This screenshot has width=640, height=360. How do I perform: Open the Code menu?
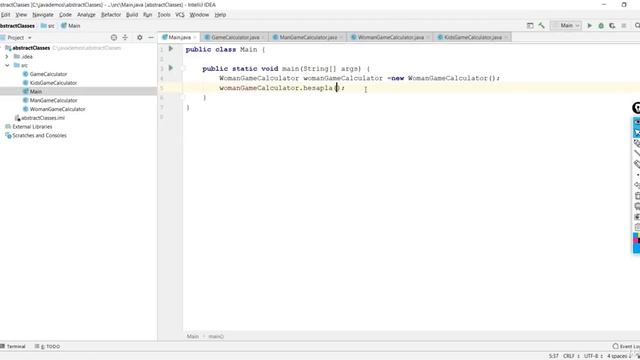tap(65, 15)
